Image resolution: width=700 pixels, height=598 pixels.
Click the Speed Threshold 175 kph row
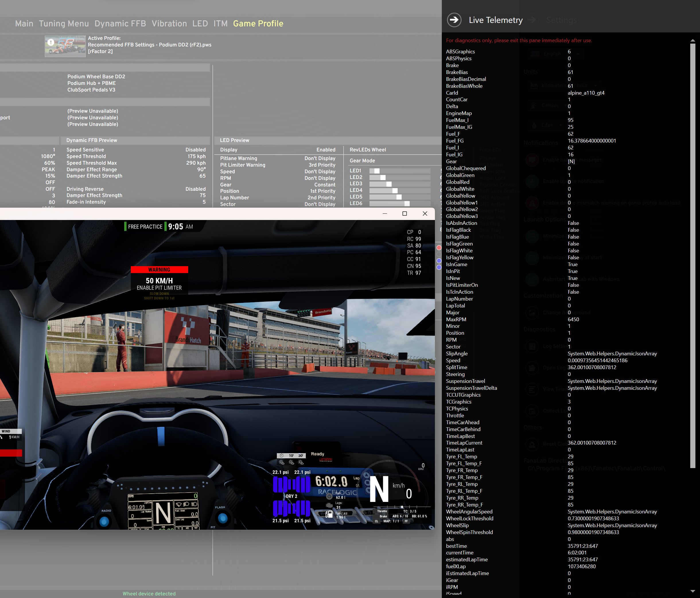[x=136, y=156]
